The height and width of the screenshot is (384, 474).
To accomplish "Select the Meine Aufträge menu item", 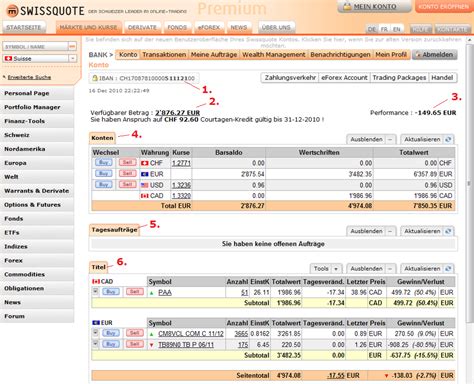I will tap(214, 55).
